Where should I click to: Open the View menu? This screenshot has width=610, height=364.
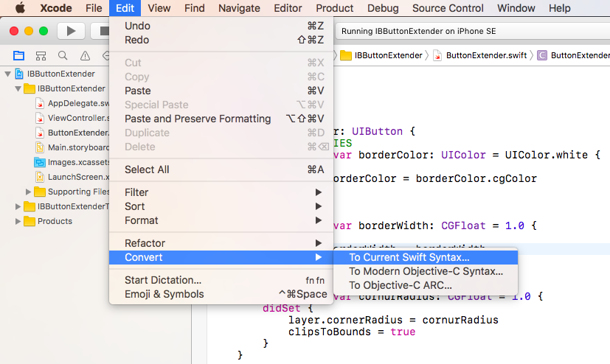[159, 8]
